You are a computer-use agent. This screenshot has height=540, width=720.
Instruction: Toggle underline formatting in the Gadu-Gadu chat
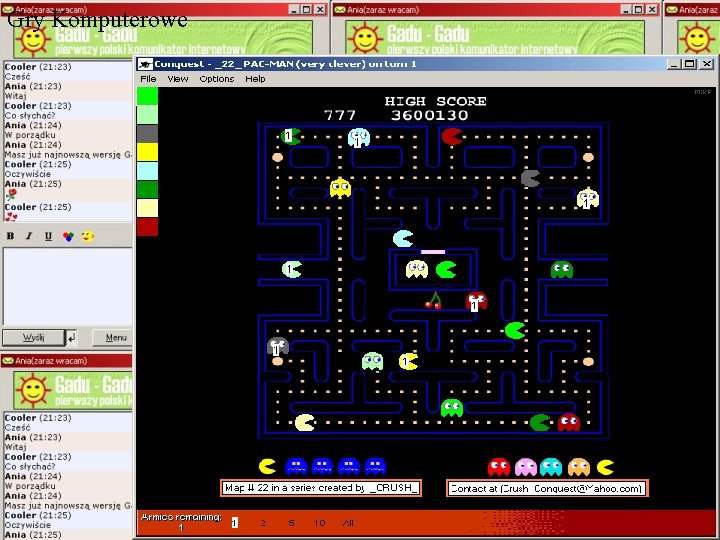coord(48,236)
